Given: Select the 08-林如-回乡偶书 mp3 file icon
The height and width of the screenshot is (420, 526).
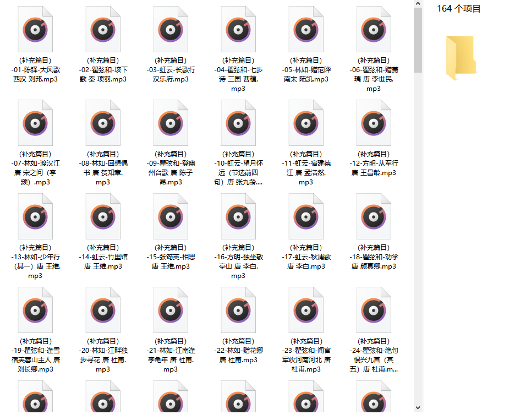Looking at the screenshot, I should coord(103,123).
